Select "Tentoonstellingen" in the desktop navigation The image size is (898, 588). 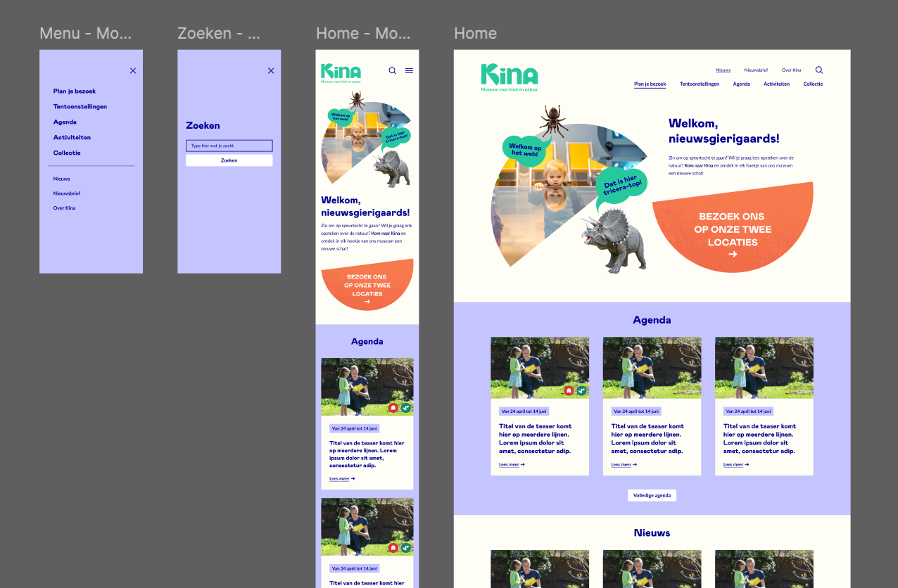[700, 84]
